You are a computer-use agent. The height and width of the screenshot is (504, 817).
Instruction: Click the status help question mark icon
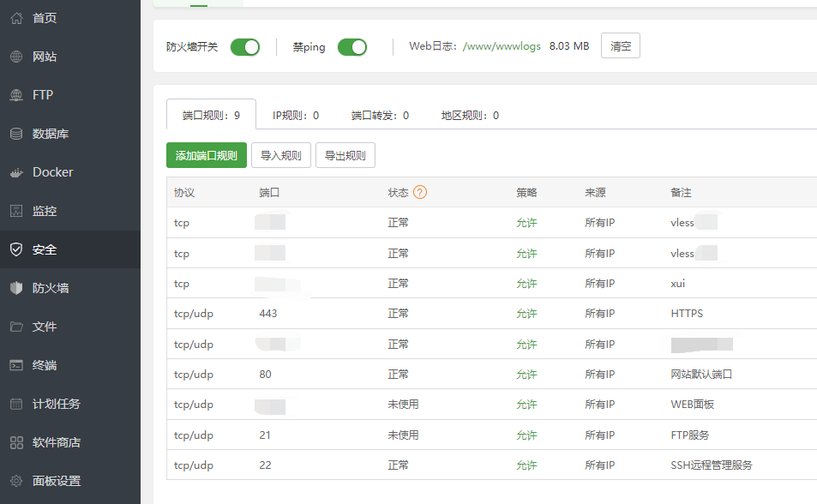coord(420,192)
